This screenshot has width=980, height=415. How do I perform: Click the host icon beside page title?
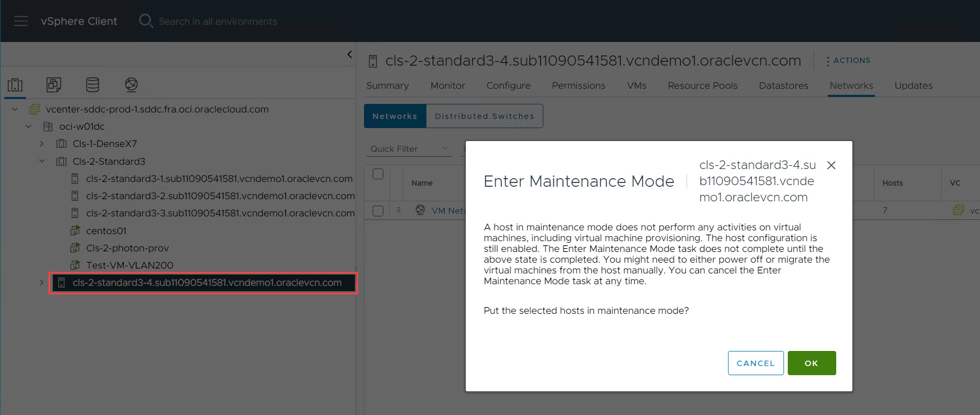(373, 61)
